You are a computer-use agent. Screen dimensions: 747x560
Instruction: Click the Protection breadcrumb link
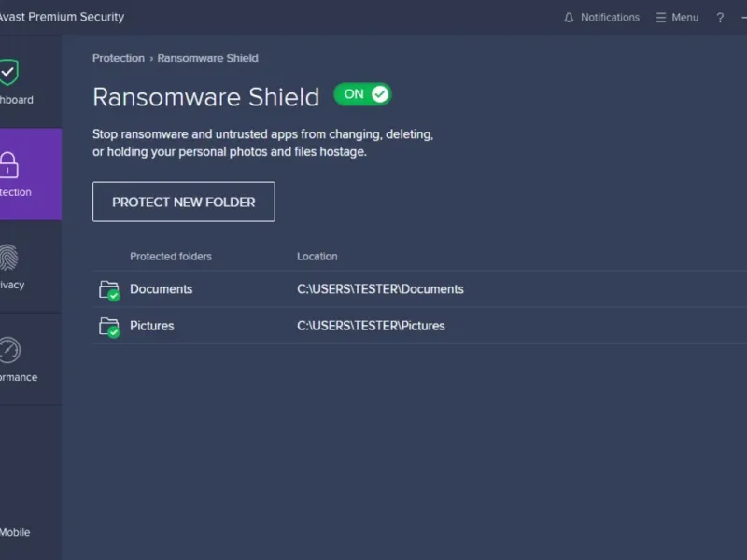click(x=119, y=58)
